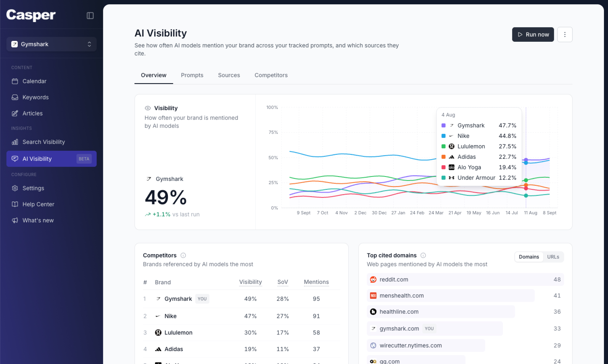Switch to the Sources tab
The height and width of the screenshot is (364, 608).
click(x=229, y=75)
